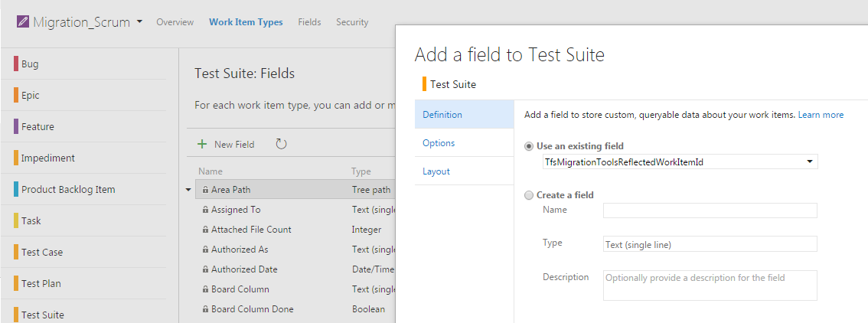The width and height of the screenshot is (868, 323).
Task: Click the refresh icon beside New Field
Action: pos(281,144)
